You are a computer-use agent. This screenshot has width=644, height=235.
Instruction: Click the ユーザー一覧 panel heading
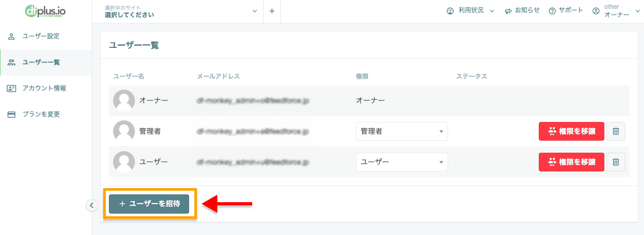click(x=134, y=45)
